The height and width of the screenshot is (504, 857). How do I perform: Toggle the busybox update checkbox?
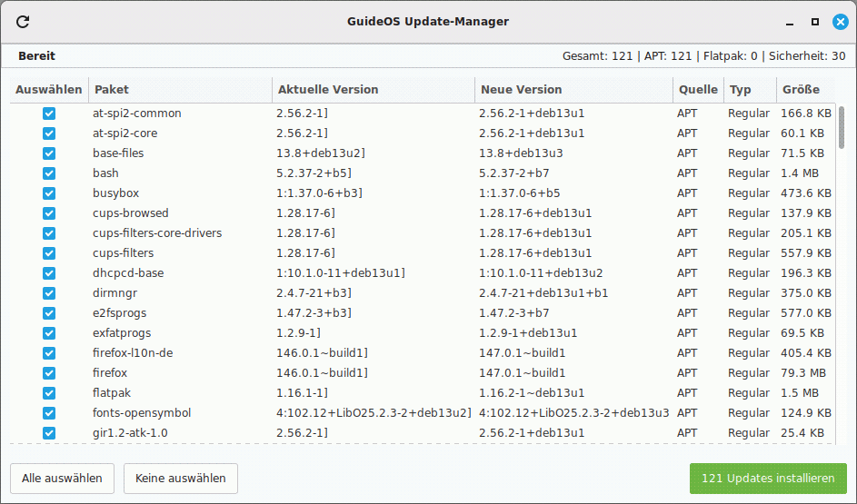click(49, 193)
